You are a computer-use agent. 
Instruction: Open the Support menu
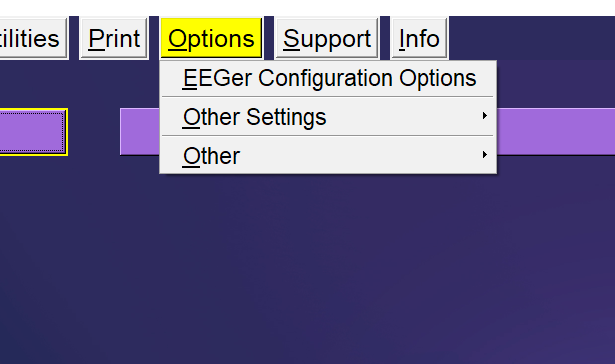[x=327, y=38]
